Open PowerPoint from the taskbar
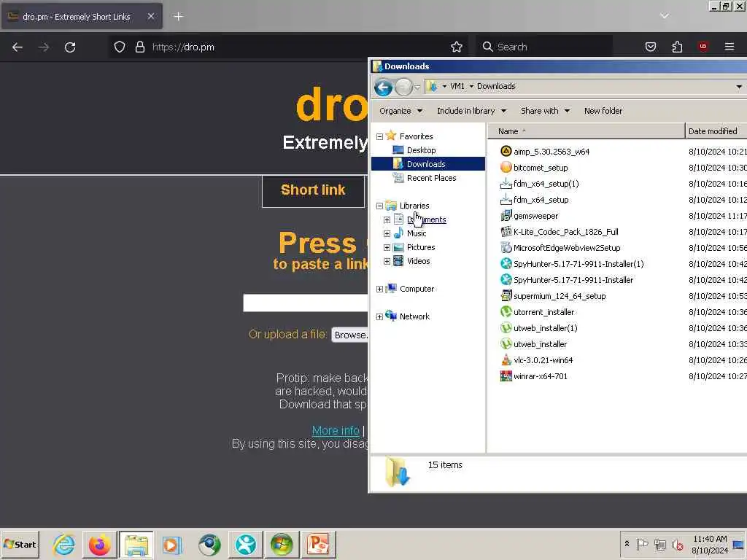This screenshot has width=747, height=560. coord(318,544)
